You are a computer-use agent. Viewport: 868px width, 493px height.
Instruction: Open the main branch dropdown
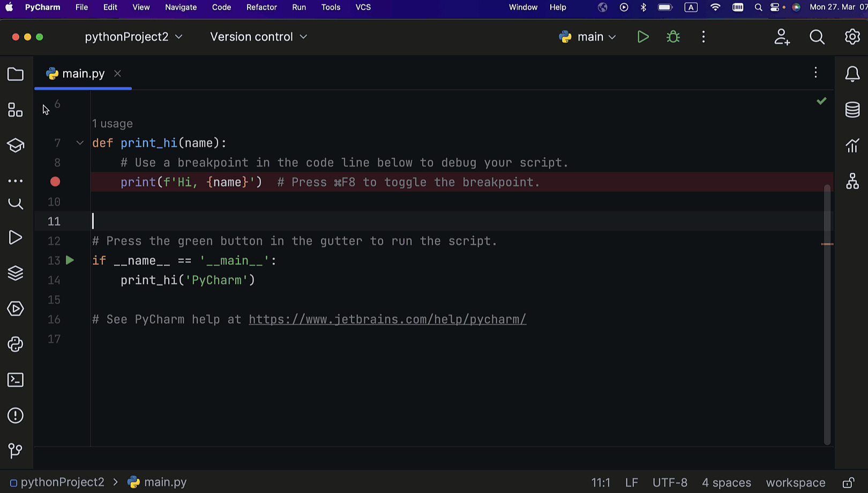[588, 36]
